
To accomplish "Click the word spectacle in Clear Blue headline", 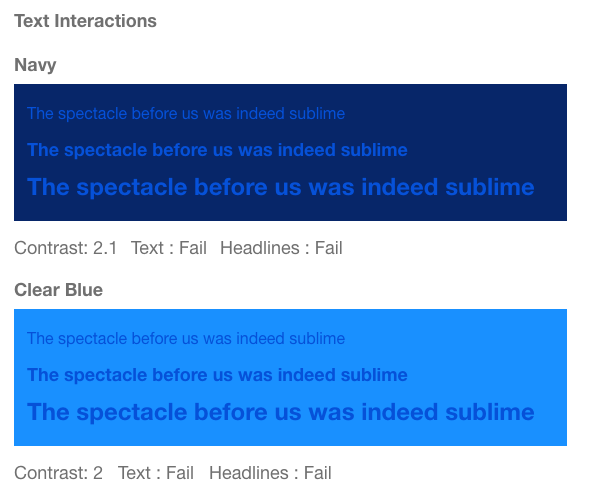I will (132, 413).
